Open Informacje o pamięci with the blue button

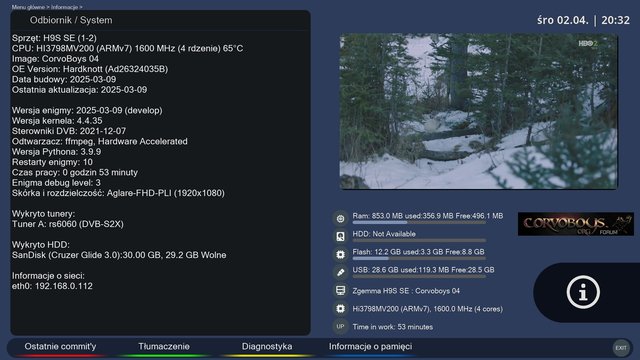pos(370,347)
